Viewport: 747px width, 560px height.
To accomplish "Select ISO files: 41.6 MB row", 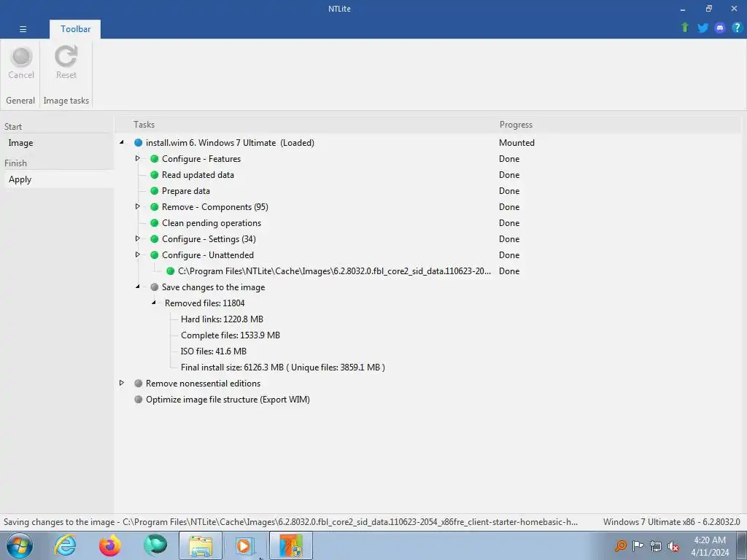I will [x=214, y=351].
